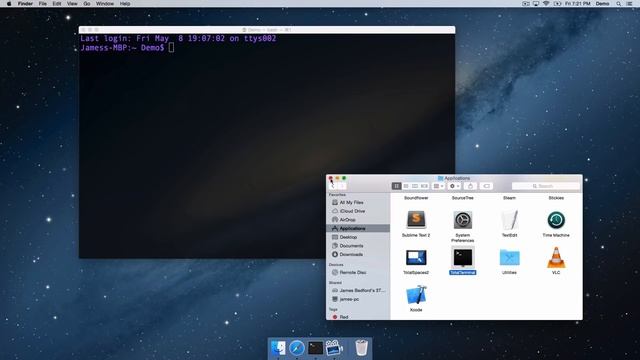The image size is (640, 360).
Task: Select james-pc under Shared
Action: 358,299
